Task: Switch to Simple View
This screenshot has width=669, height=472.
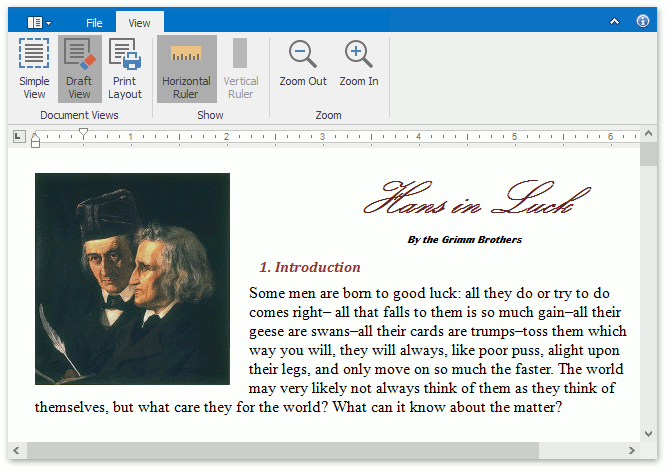Action: click(x=34, y=68)
